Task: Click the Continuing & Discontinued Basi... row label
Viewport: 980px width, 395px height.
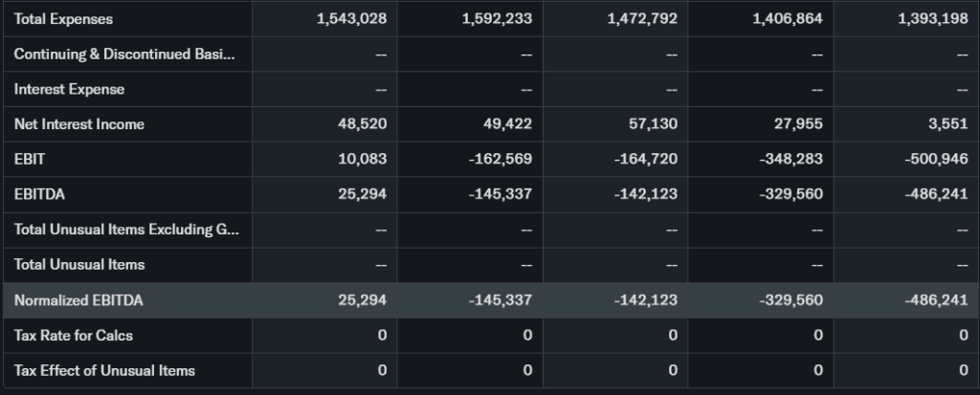Action: (x=124, y=54)
